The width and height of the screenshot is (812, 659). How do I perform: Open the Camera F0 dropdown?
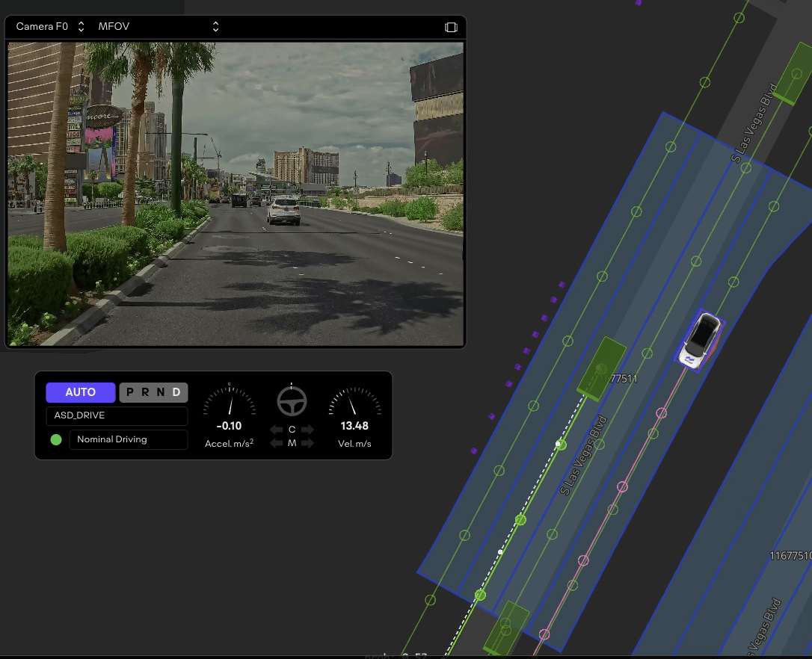pos(50,27)
